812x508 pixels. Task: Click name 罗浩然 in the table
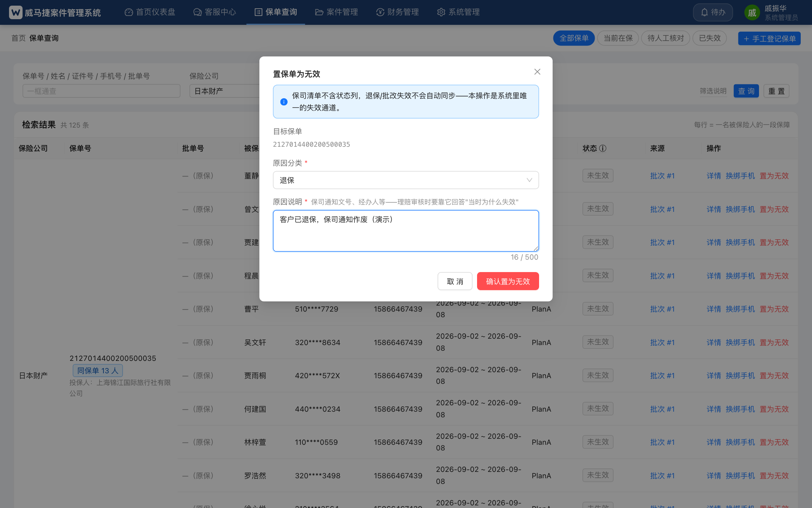coord(255,476)
